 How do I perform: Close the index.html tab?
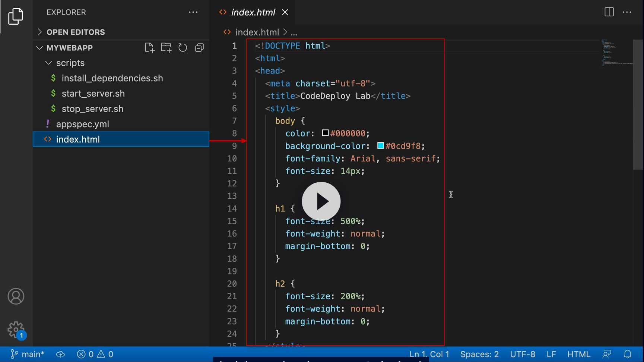pos(285,12)
